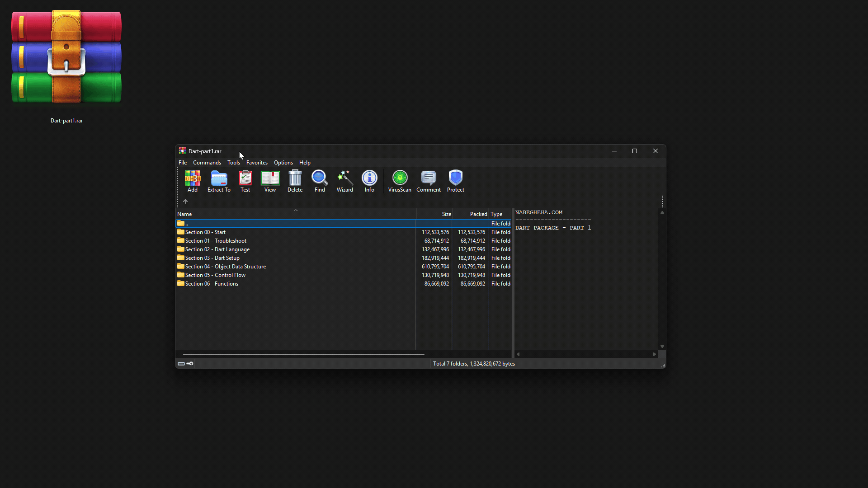Open the Favorites menu

[x=257, y=163]
